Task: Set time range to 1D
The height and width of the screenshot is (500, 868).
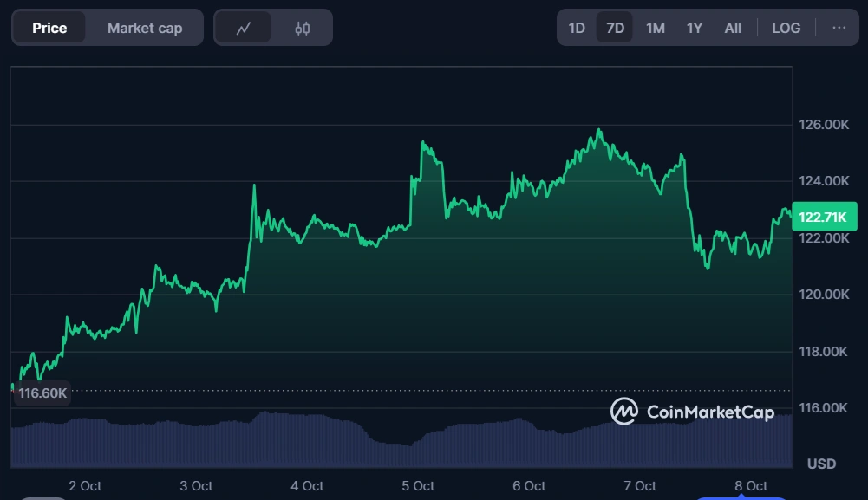Action: point(577,28)
